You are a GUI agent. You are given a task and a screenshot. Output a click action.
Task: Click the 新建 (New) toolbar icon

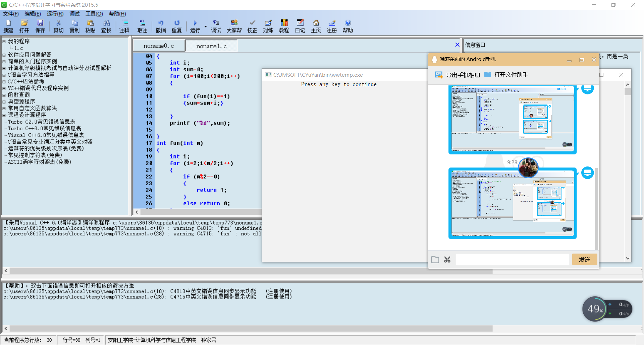8,26
